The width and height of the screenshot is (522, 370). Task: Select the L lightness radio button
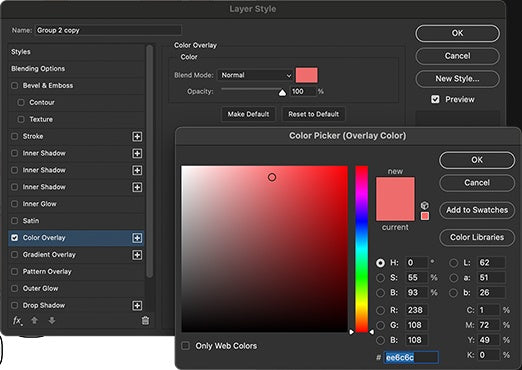click(453, 263)
